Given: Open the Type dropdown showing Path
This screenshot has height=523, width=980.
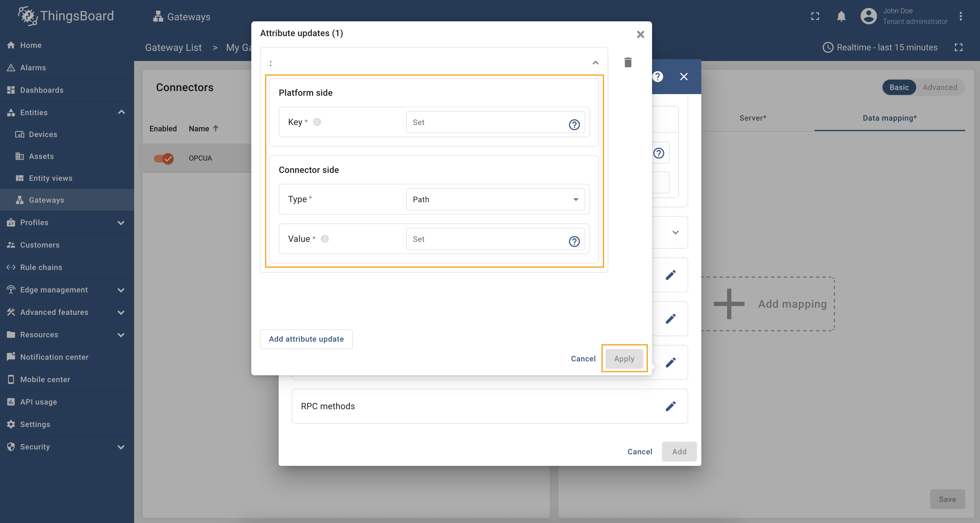Looking at the screenshot, I should pos(495,200).
